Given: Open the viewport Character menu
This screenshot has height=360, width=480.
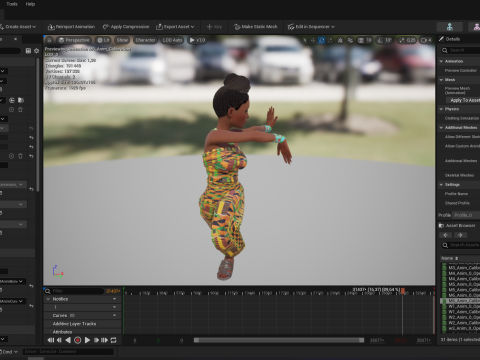Looking at the screenshot, I should pyautogui.click(x=145, y=40).
